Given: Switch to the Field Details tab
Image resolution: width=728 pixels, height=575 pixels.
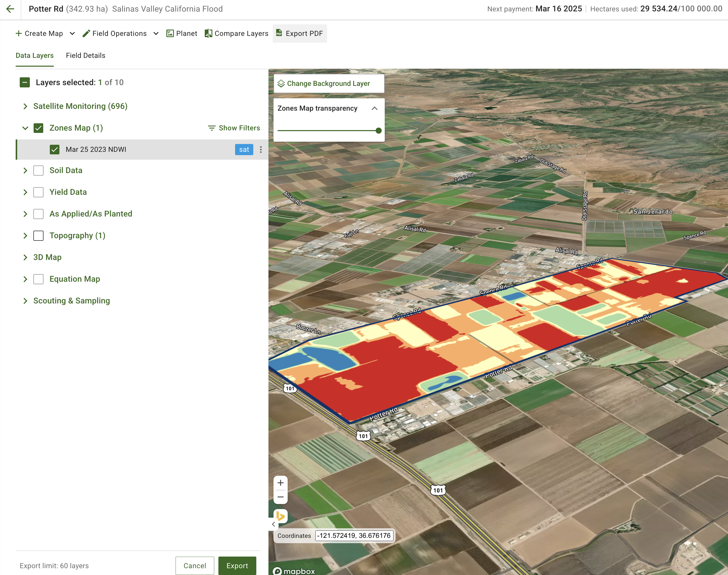Looking at the screenshot, I should pyautogui.click(x=86, y=56).
